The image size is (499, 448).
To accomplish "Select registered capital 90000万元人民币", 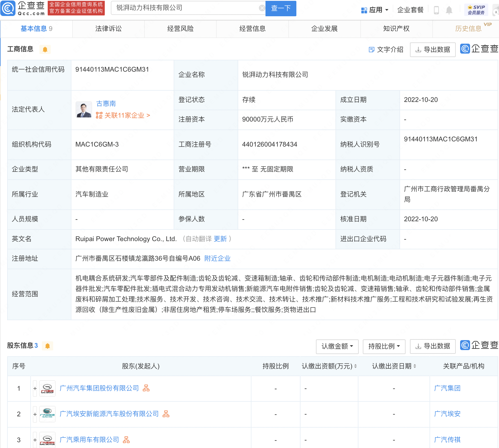I will coord(268,119).
